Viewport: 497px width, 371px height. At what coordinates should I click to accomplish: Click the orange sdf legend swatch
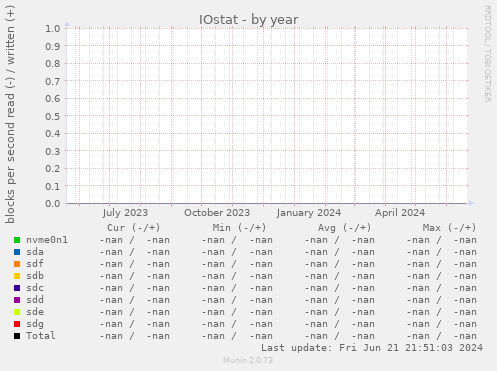(17, 264)
